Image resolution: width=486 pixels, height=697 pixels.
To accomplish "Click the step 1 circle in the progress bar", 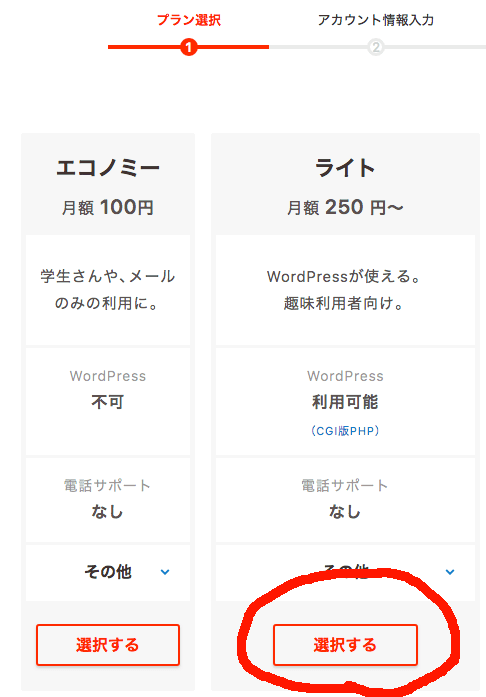I will pos(189,47).
